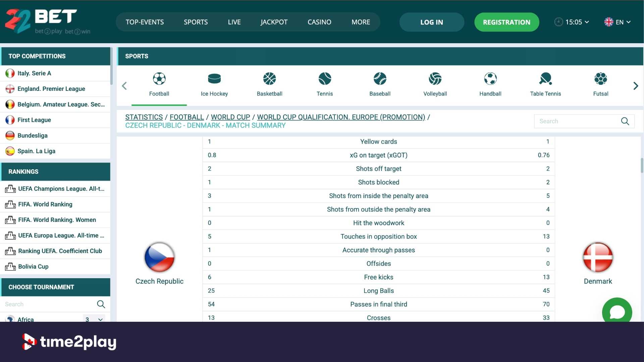644x362 pixels.
Task: Open the WORLD CUP breadcrumb link
Action: [230, 117]
